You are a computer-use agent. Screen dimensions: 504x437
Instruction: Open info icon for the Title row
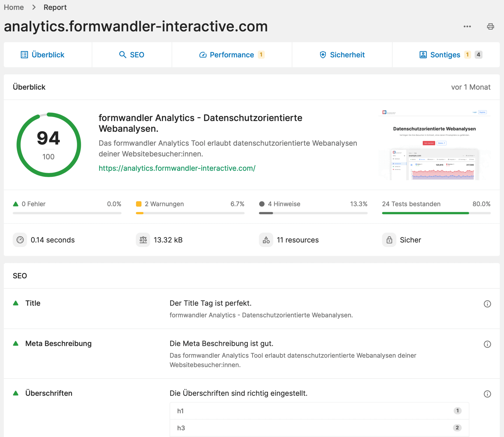point(487,304)
